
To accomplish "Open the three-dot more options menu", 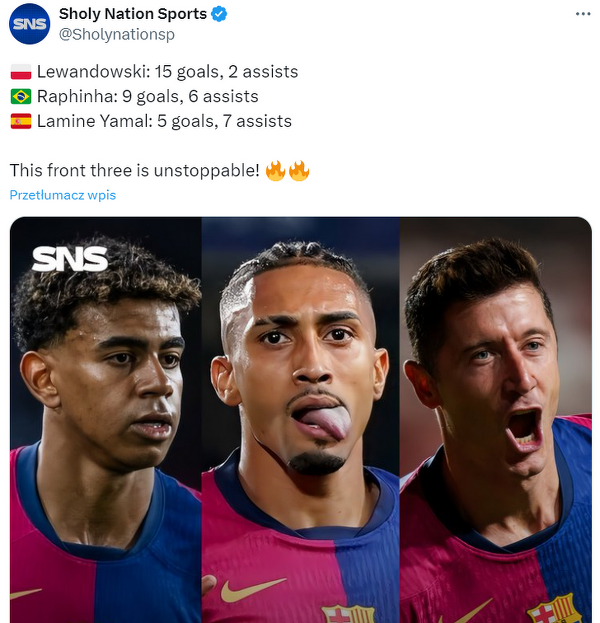I will (x=583, y=14).
